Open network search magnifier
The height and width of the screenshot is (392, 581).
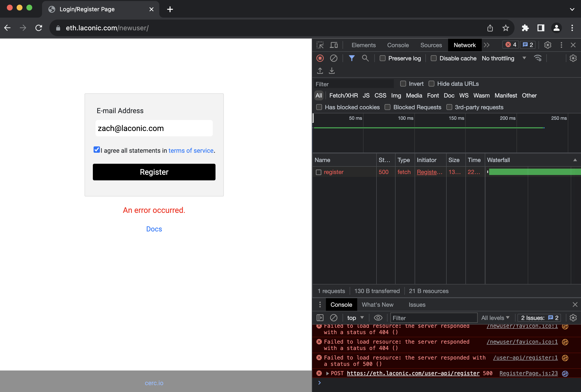point(365,58)
